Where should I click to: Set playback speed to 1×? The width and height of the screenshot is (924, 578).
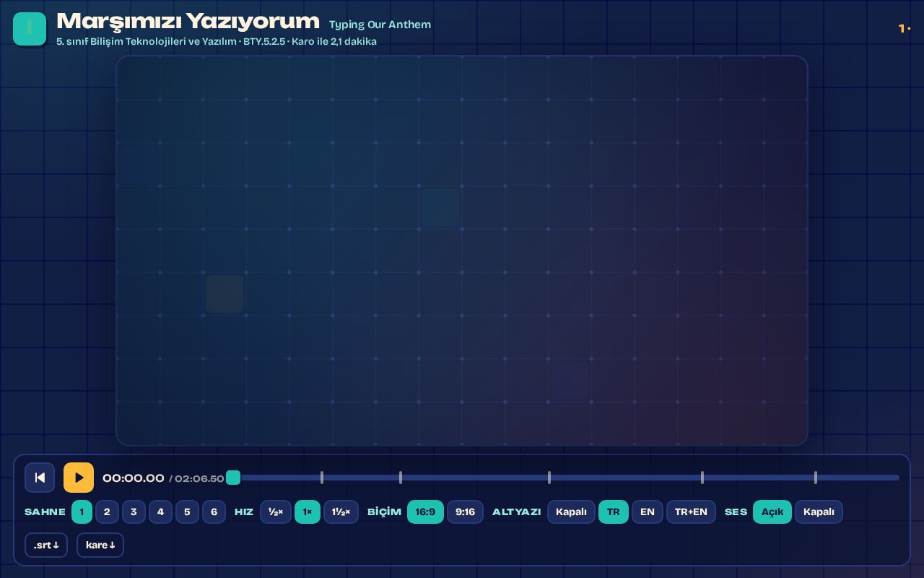(x=308, y=512)
